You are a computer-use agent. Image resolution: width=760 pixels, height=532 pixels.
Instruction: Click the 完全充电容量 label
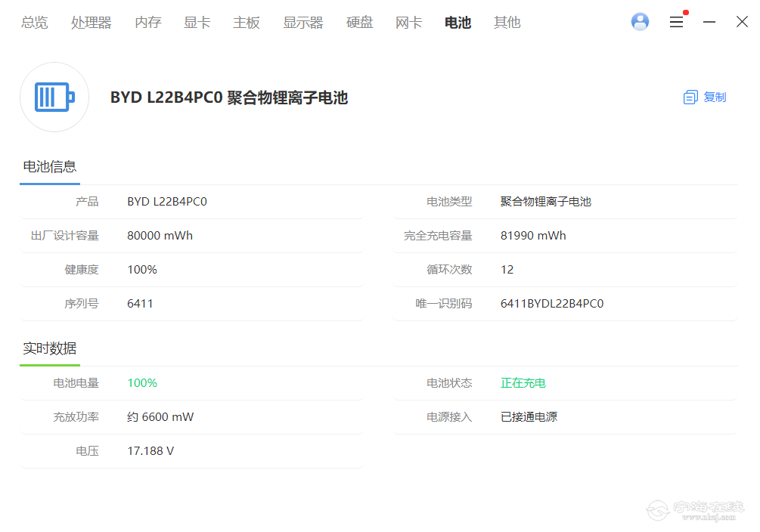pyautogui.click(x=438, y=236)
